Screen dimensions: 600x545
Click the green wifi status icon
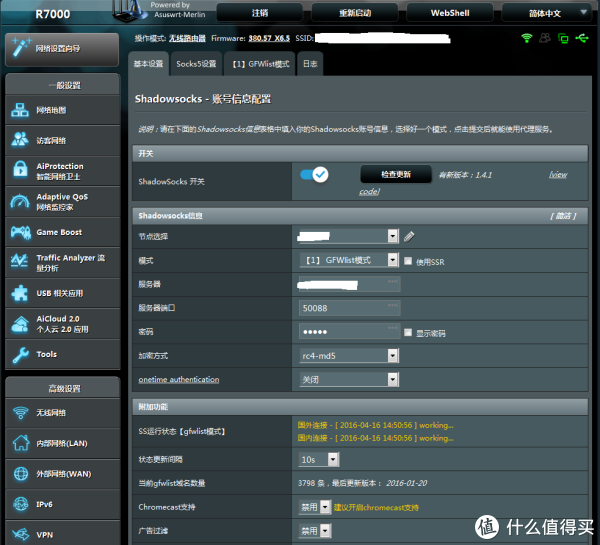[x=527, y=38]
